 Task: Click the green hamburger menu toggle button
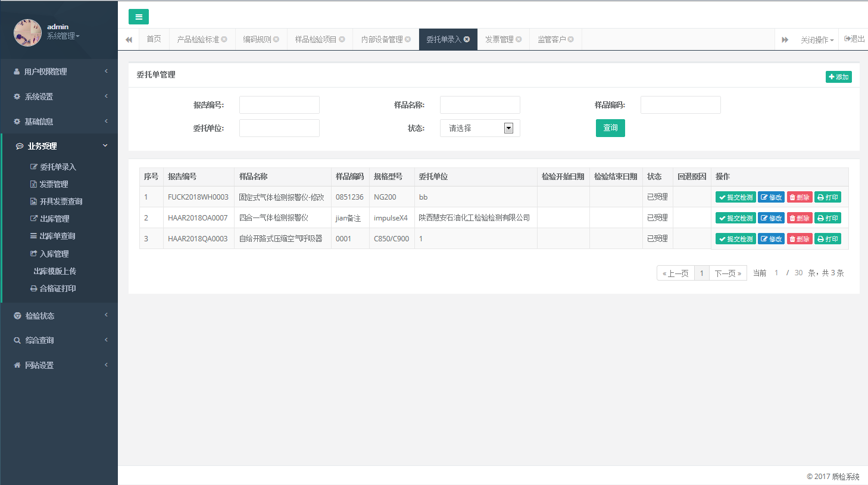139,17
